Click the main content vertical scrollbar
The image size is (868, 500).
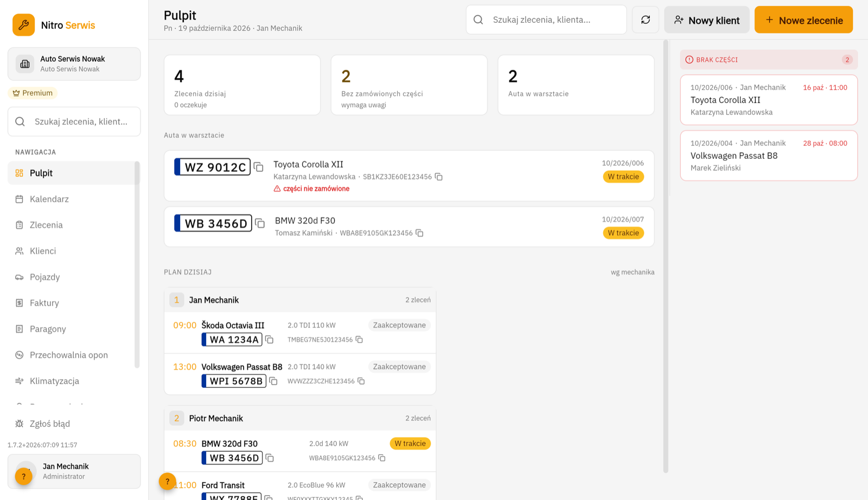click(x=666, y=256)
